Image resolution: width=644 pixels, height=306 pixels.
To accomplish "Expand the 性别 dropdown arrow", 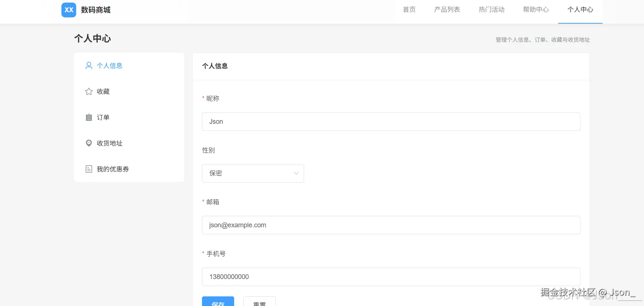I will (296, 173).
